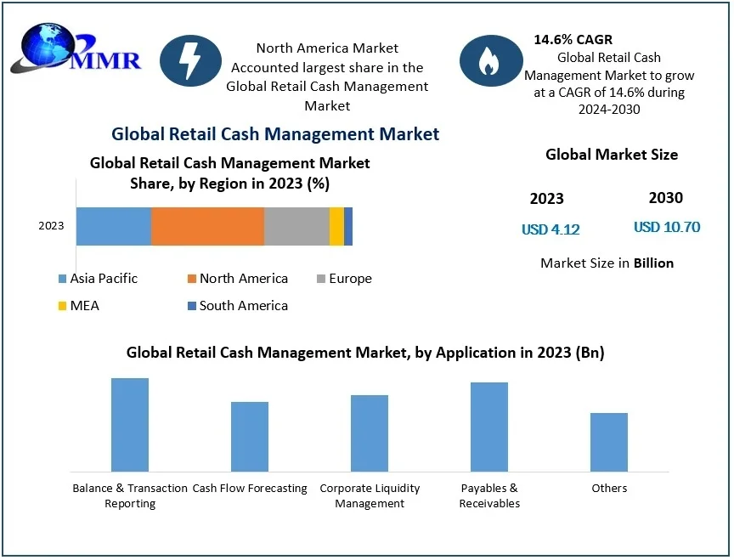Click the Others bar in chart

[x=609, y=442]
